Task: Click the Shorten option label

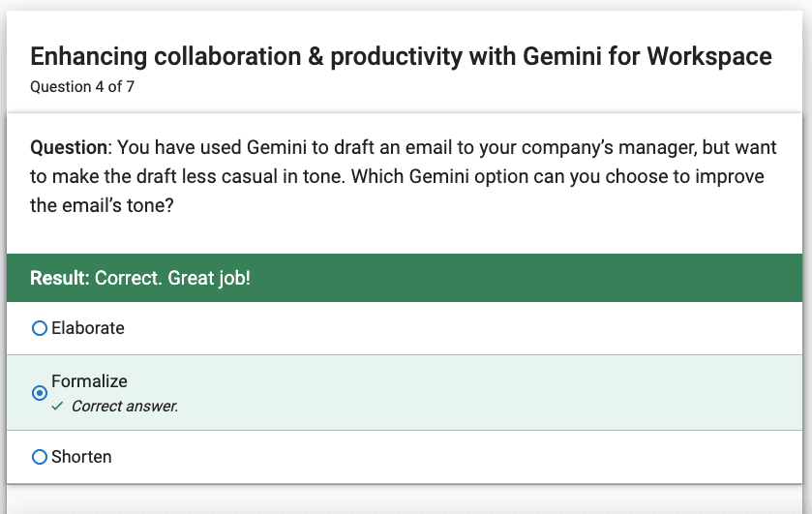Action: tap(81, 457)
